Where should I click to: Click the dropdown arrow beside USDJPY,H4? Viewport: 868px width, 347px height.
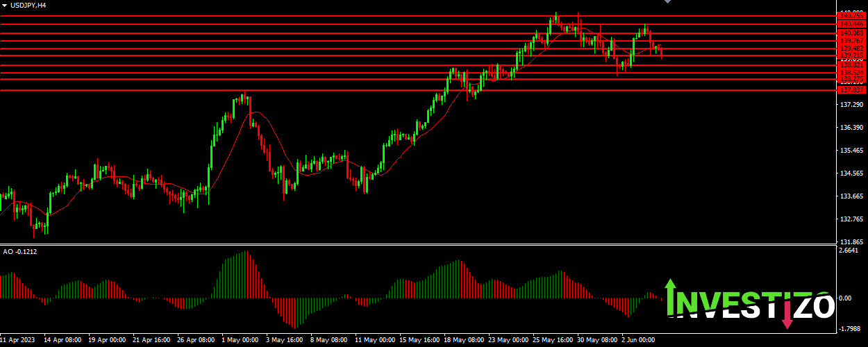tap(4, 5)
